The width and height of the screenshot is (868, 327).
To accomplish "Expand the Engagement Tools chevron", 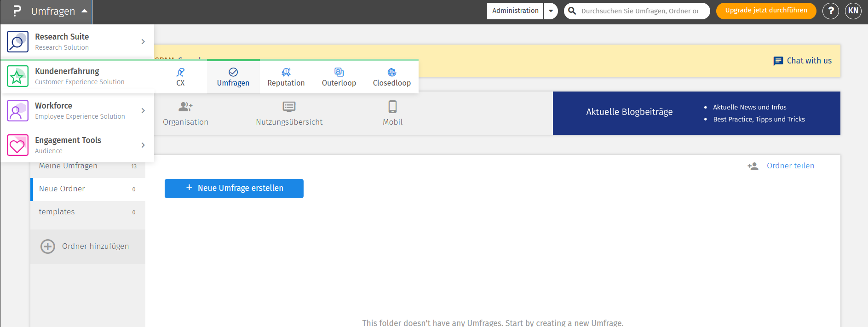I will [143, 145].
